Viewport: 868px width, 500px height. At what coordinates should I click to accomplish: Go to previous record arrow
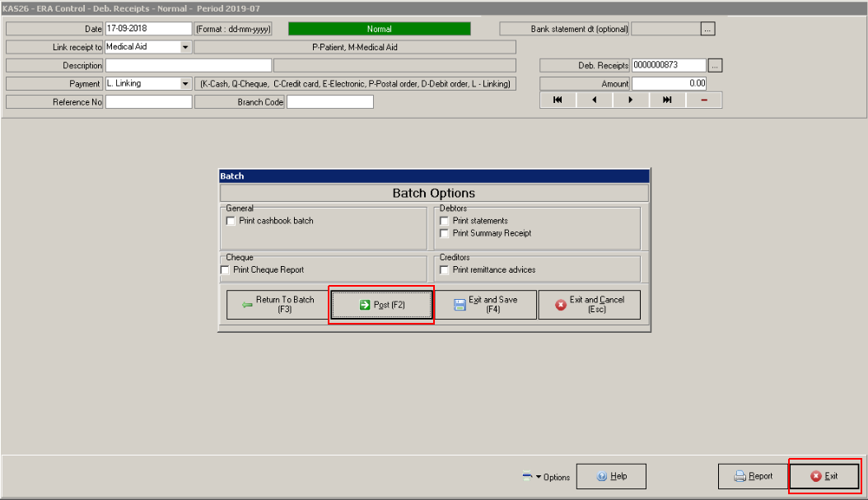595,100
